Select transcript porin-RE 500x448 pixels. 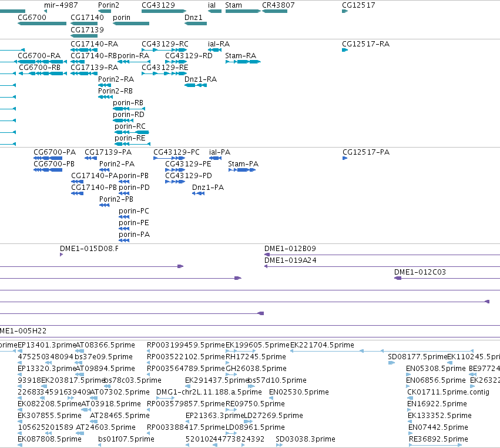[x=130, y=138]
